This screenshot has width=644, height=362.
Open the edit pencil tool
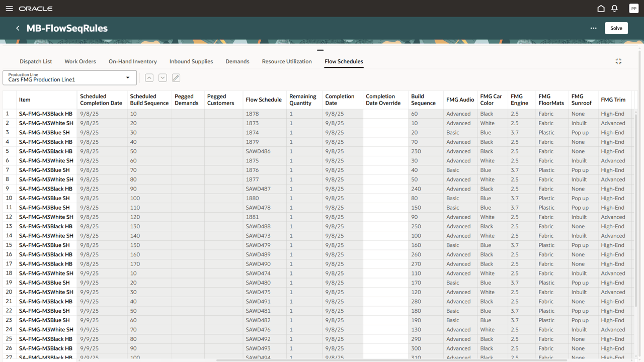(176, 77)
